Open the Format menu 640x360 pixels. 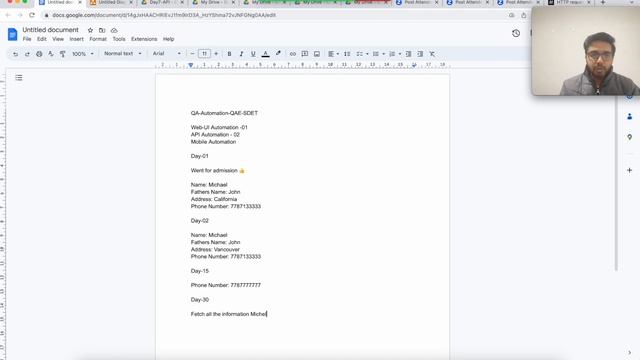98,39
